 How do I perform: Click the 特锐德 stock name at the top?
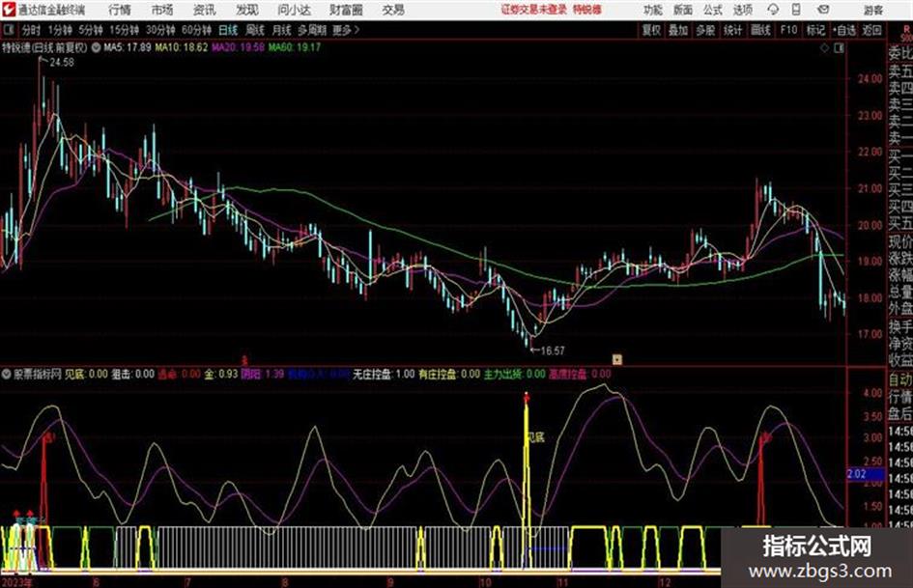click(x=587, y=10)
